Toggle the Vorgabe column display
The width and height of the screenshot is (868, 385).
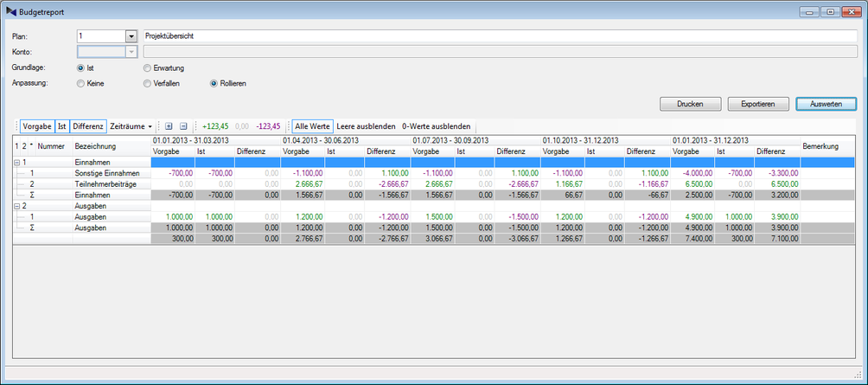click(x=37, y=126)
